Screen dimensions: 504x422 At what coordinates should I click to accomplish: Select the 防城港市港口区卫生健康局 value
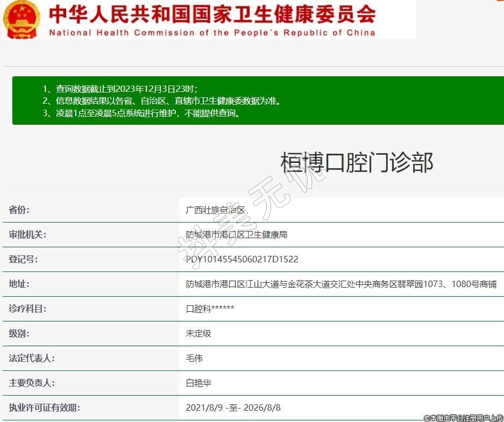(237, 234)
